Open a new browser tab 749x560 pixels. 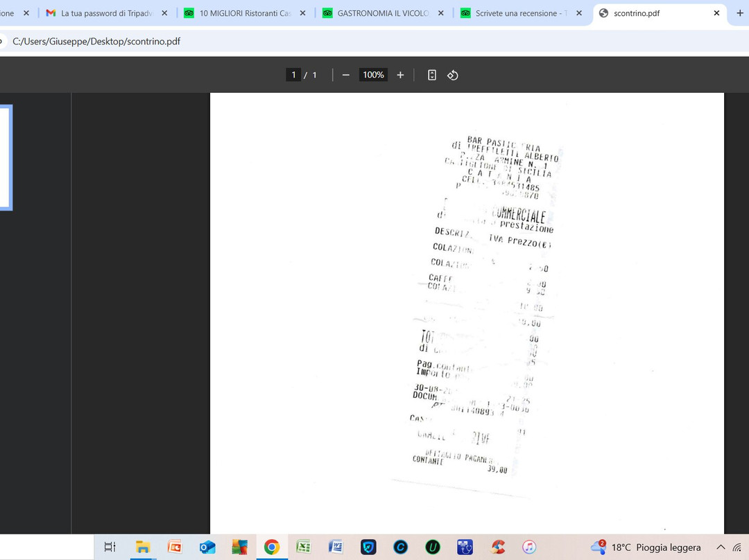(x=739, y=13)
